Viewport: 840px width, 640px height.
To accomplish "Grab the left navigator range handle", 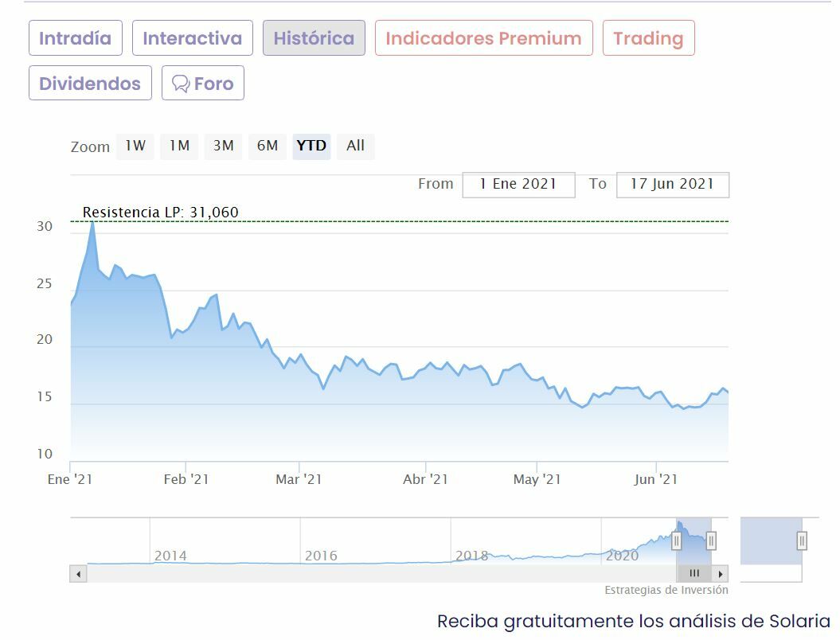I will tap(676, 541).
